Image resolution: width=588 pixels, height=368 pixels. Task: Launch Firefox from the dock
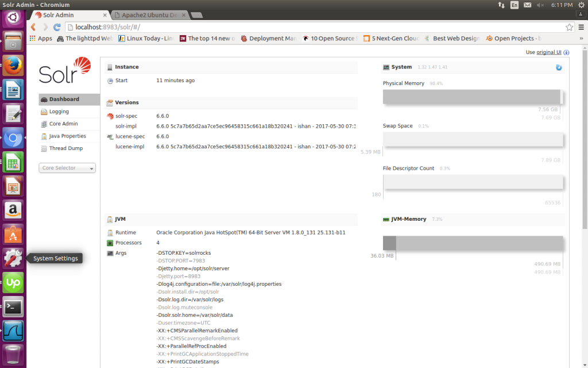[x=13, y=66]
